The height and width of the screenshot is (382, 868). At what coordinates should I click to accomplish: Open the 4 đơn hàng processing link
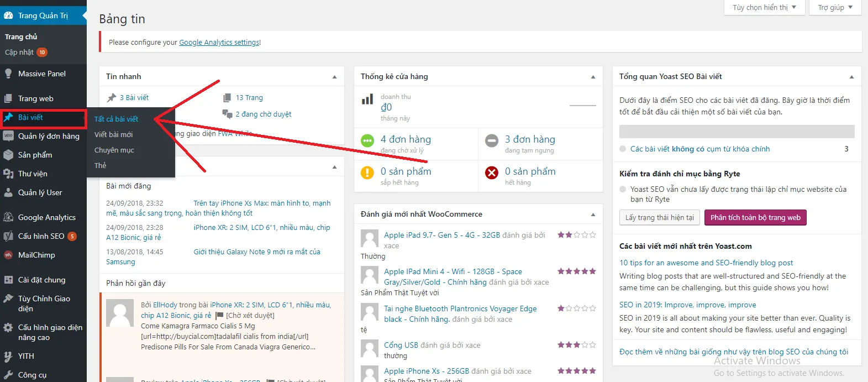[406, 139]
